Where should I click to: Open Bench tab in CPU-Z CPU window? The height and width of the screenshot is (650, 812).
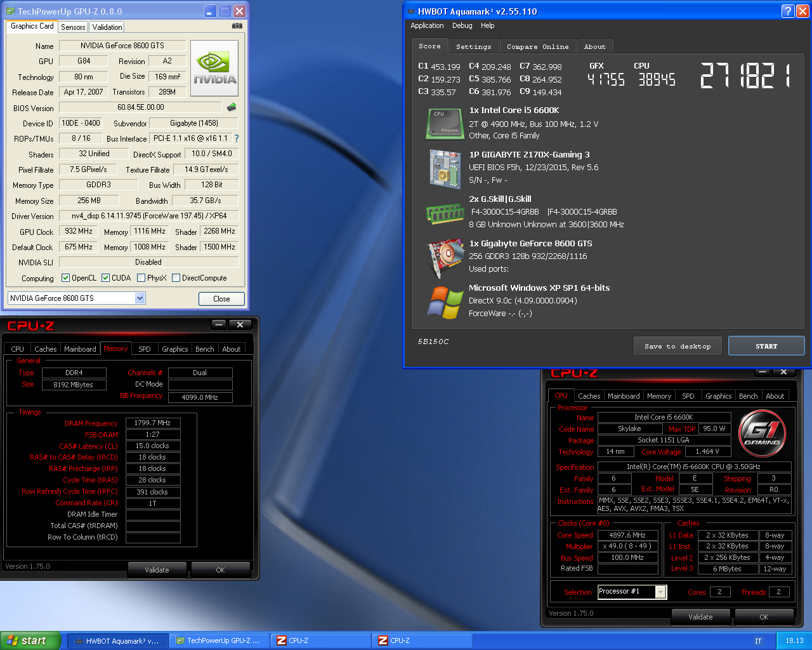pyautogui.click(x=748, y=396)
